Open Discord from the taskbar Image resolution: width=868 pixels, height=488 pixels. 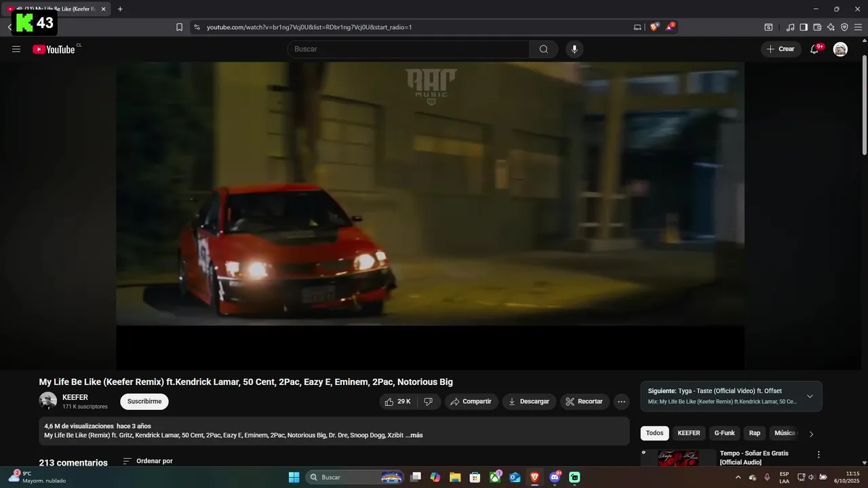coord(555,477)
